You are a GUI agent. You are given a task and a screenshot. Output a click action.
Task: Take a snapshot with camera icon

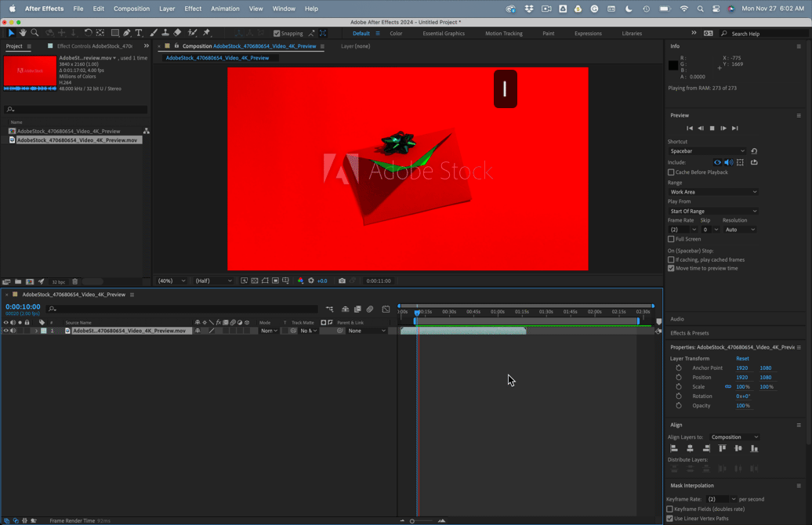coord(342,281)
